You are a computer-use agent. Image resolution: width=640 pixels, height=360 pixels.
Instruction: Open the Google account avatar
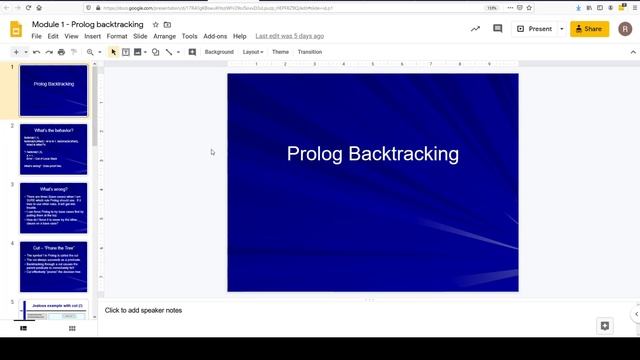pyautogui.click(x=625, y=29)
